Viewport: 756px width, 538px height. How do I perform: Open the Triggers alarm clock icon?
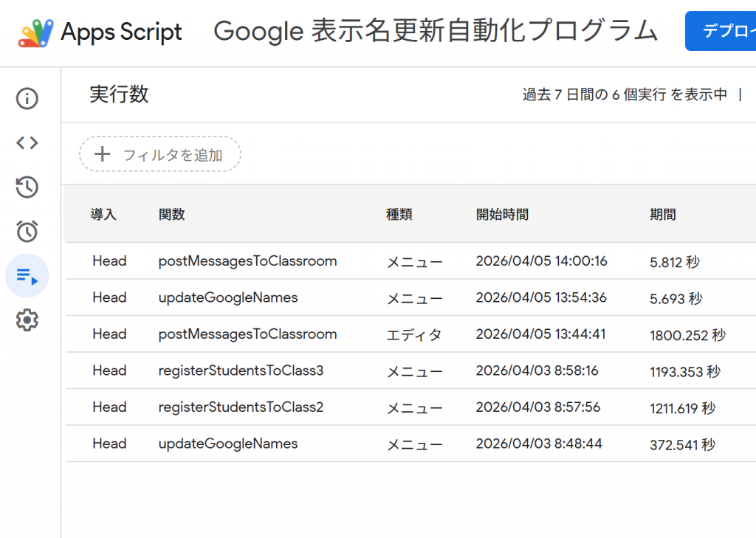27,232
